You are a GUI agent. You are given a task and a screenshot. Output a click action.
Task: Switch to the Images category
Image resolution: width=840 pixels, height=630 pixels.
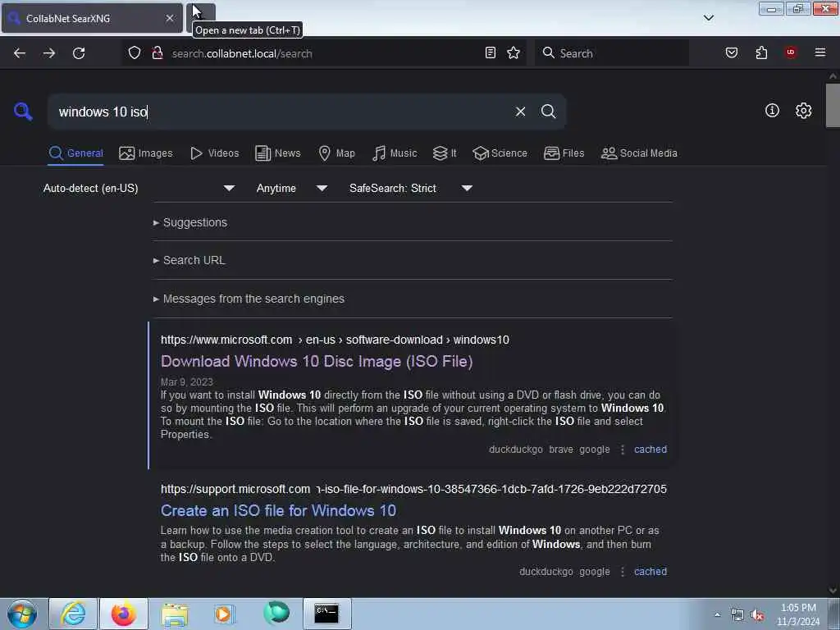(x=146, y=153)
